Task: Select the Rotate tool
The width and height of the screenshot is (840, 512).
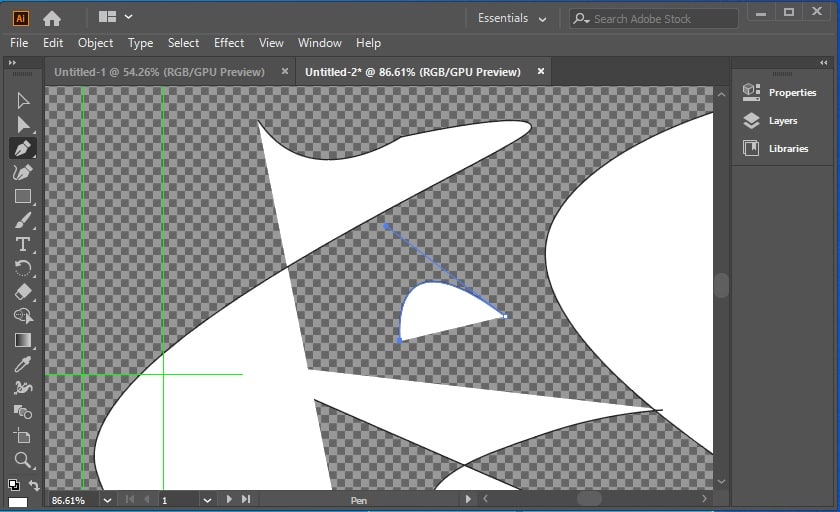Action: (x=22, y=268)
